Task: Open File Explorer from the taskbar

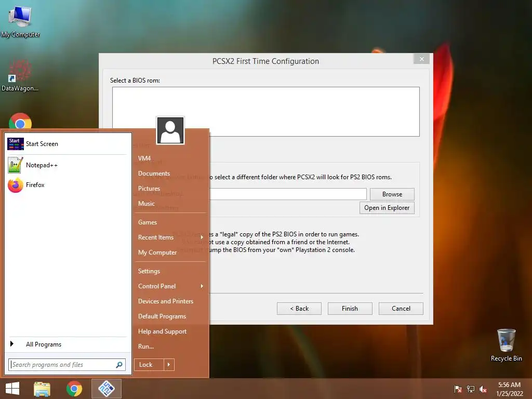Action: tap(42, 389)
